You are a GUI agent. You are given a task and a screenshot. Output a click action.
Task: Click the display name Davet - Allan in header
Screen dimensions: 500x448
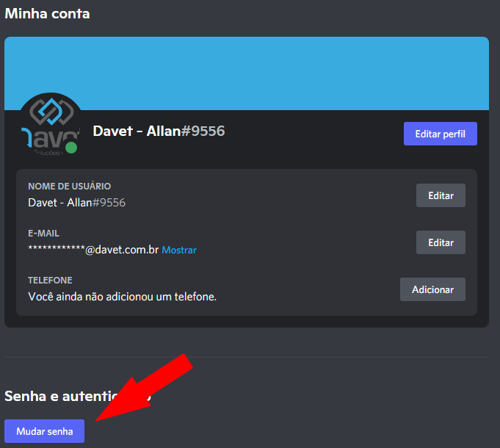tap(136, 131)
